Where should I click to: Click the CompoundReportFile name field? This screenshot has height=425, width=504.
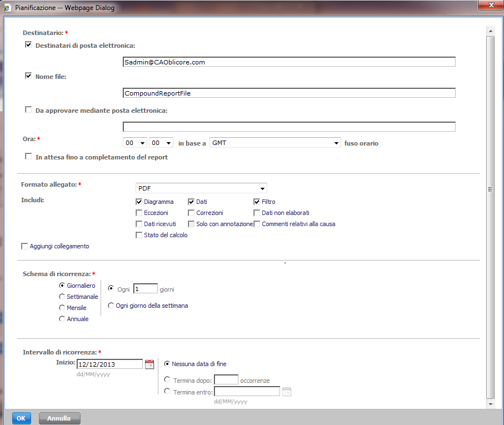click(x=289, y=93)
